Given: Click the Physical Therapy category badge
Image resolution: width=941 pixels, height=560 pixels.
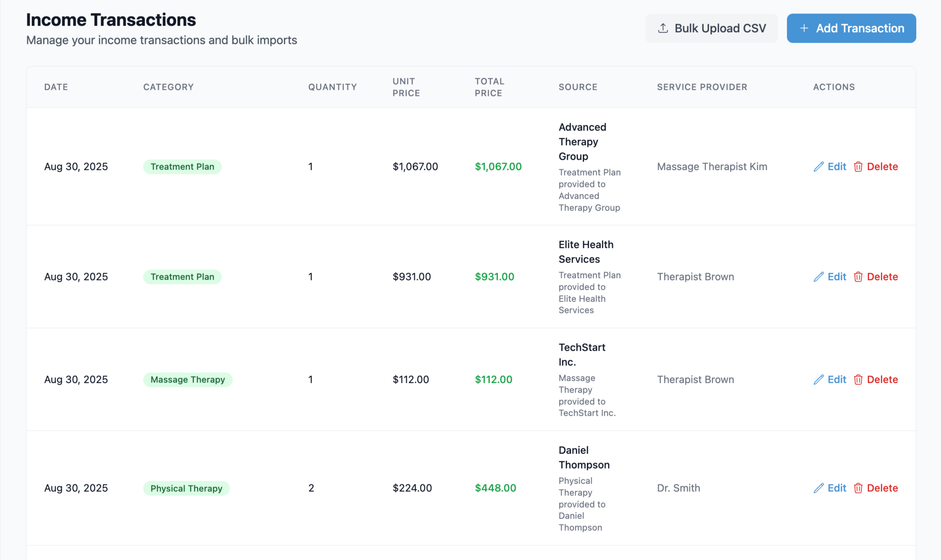Looking at the screenshot, I should tap(186, 488).
